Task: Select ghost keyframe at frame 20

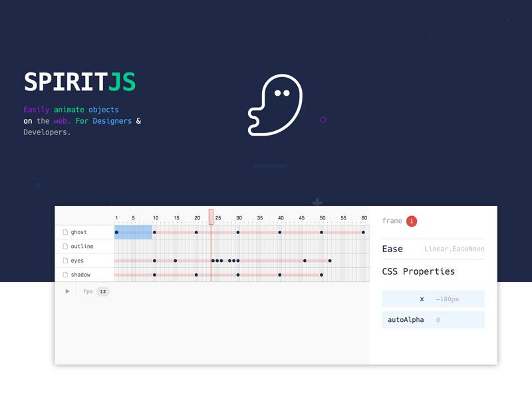Action: click(196, 232)
